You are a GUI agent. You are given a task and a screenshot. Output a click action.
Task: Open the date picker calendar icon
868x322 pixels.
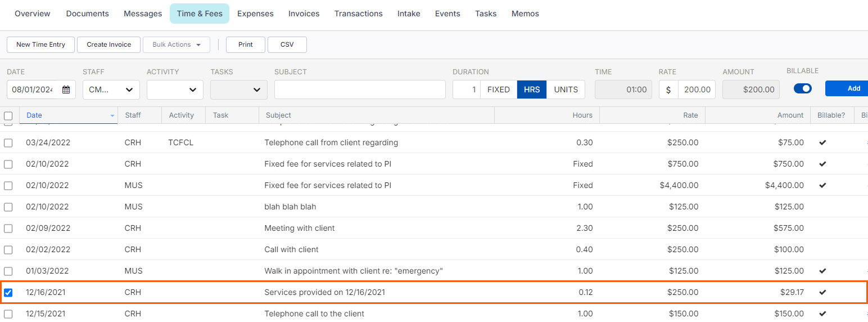(x=66, y=90)
